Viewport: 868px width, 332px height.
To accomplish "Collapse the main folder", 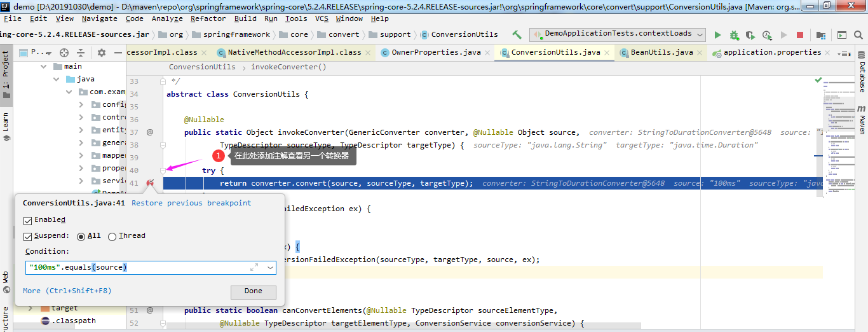I will click(x=44, y=66).
